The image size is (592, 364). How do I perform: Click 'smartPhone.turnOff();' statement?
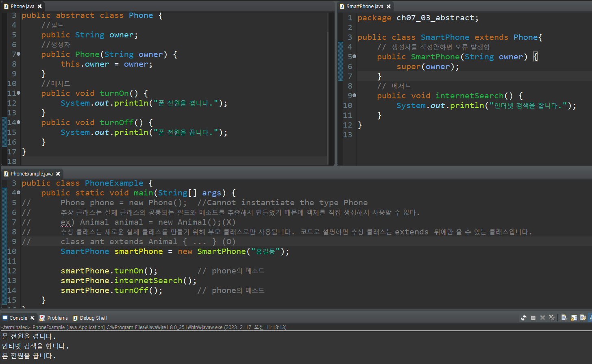pyautogui.click(x=111, y=290)
